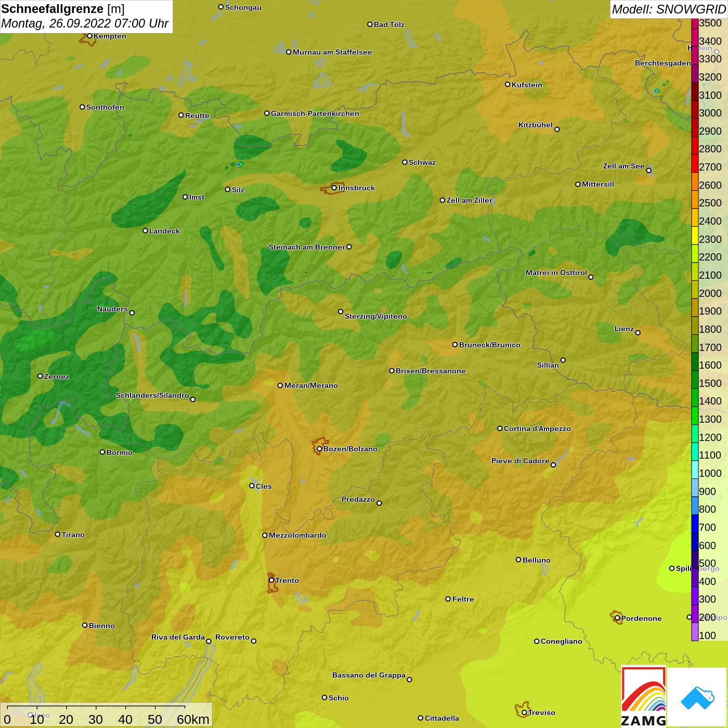Select the 'Riva del Garda' label

click(x=178, y=637)
